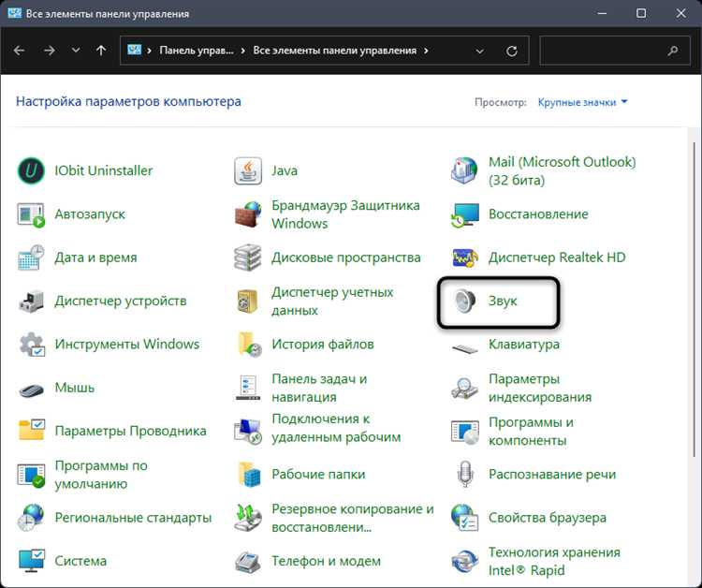Click the Система monitor icon
Screen dimensions: 702x588
31,562
